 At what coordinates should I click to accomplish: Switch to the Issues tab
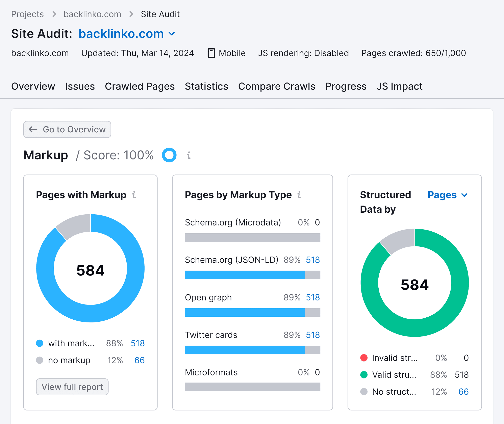[80, 86]
